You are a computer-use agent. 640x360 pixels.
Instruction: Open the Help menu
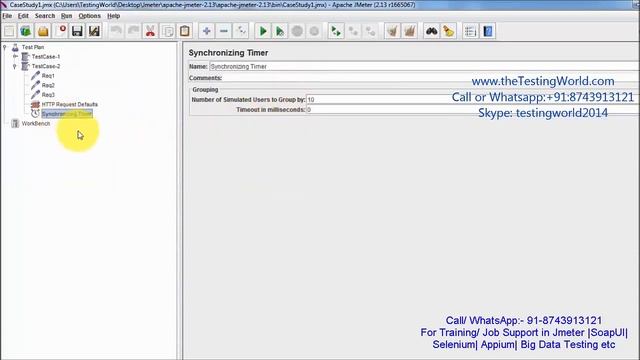tap(113, 16)
